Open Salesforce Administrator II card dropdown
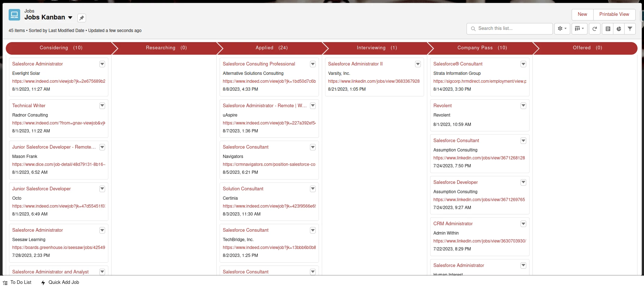 coord(418,64)
